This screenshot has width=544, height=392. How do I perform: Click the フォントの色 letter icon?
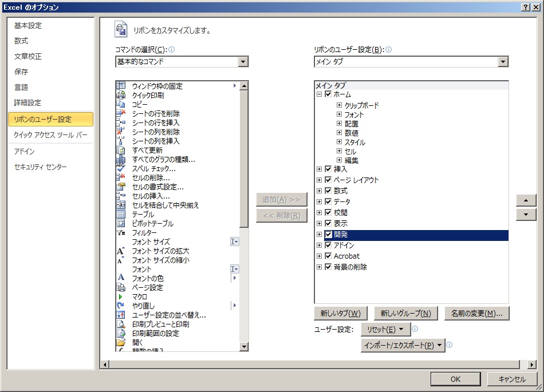(121, 278)
